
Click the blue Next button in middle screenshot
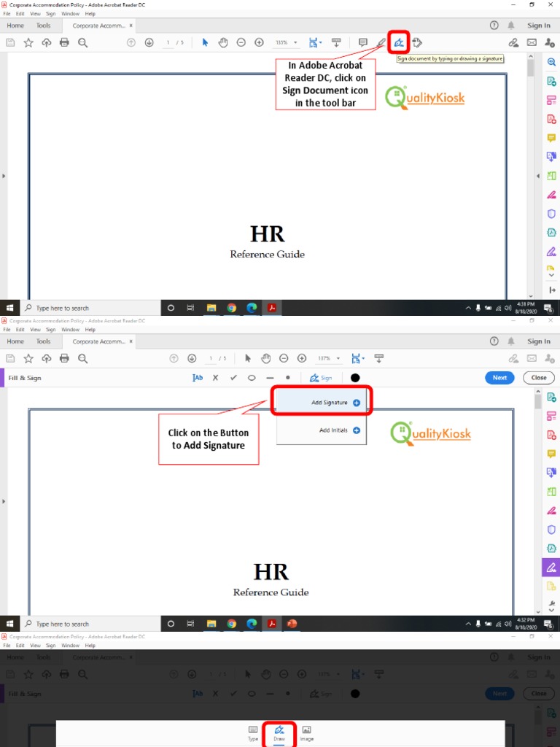pos(499,378)
